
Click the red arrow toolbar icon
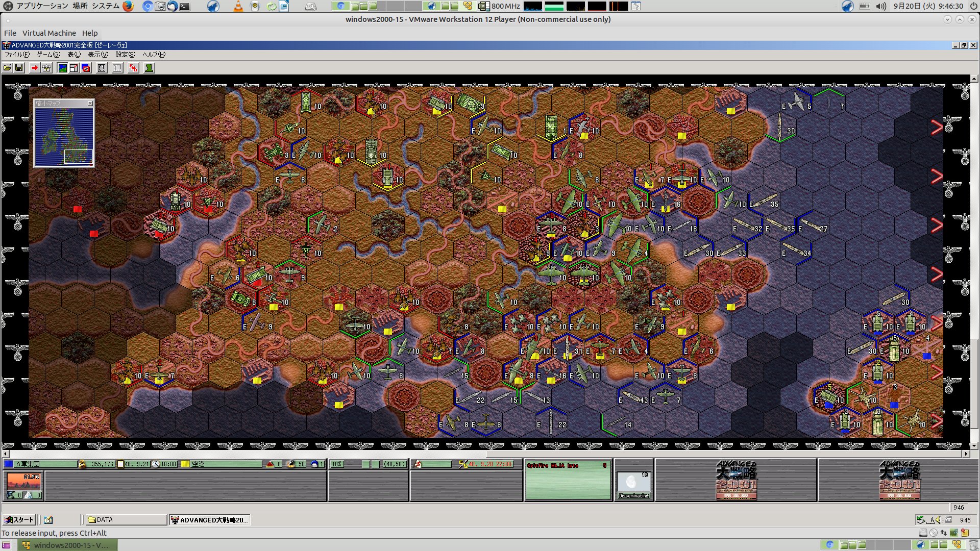click(x=34, y=68)
